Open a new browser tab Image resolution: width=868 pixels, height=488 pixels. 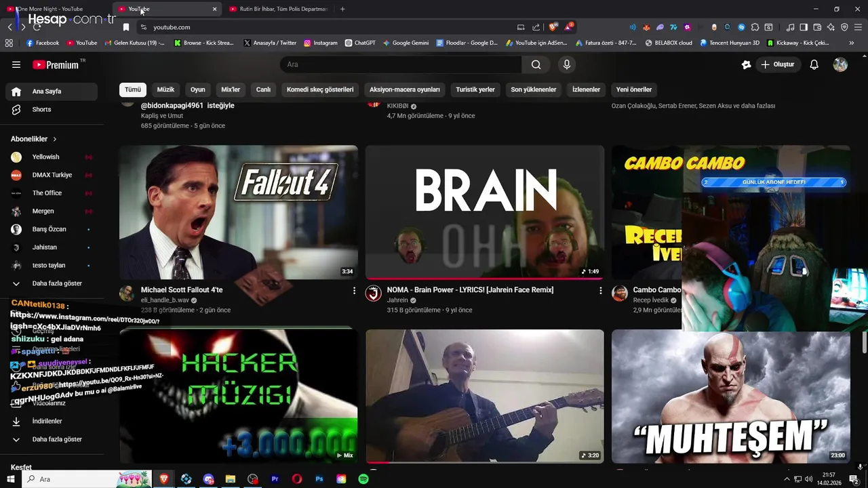(x=342, y=9)
